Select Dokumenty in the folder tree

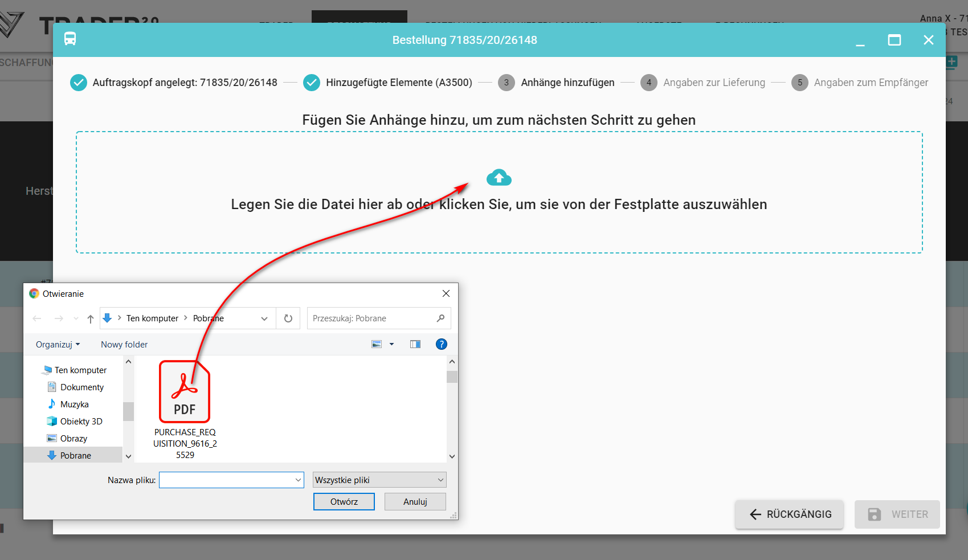[82, 387]
